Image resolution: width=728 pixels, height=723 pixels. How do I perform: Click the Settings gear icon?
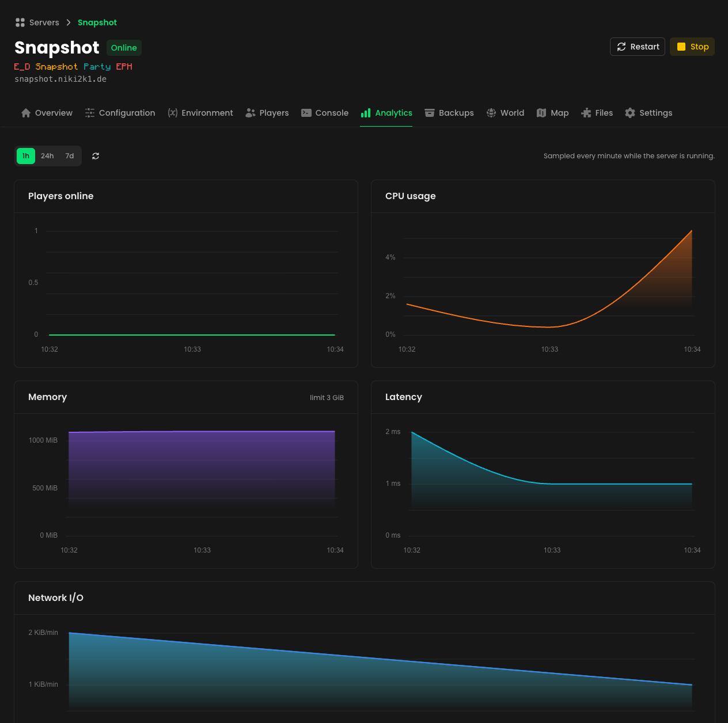coord(630,113)
